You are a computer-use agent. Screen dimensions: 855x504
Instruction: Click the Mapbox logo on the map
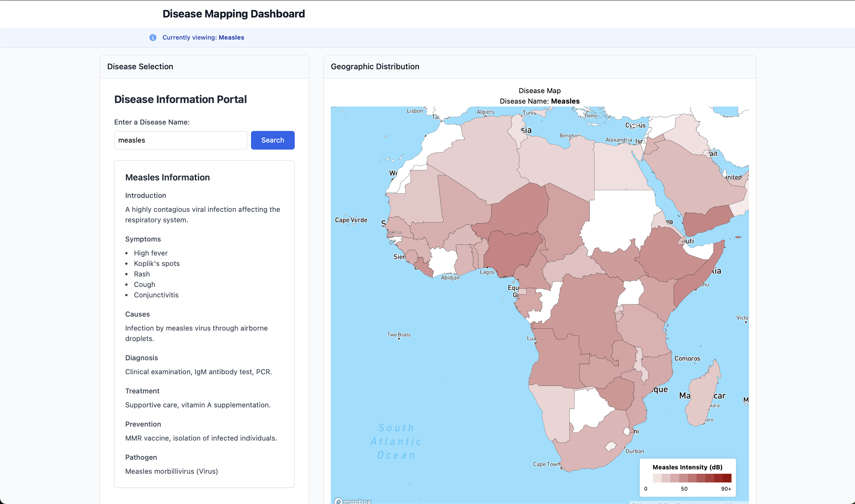pyautogui.click(x=353, y=501)
